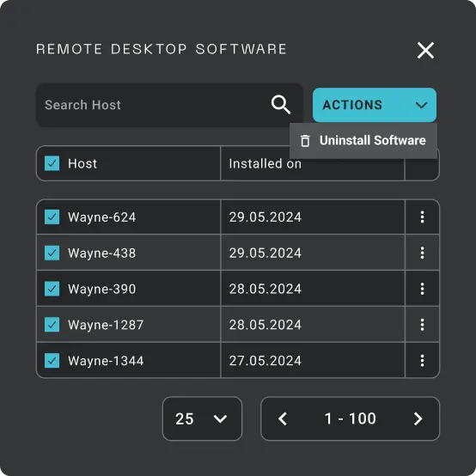Image resolution: width=476 pixels, height=476 pixels.
Task: Expand the ACTIONS dropdown
Action: pos(375,105)
